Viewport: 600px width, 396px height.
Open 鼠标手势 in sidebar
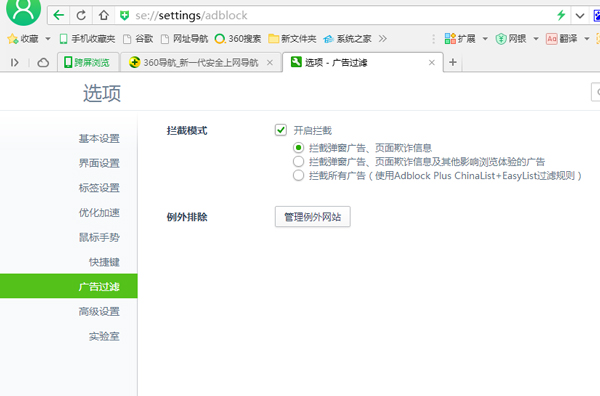tap(99, 237)
